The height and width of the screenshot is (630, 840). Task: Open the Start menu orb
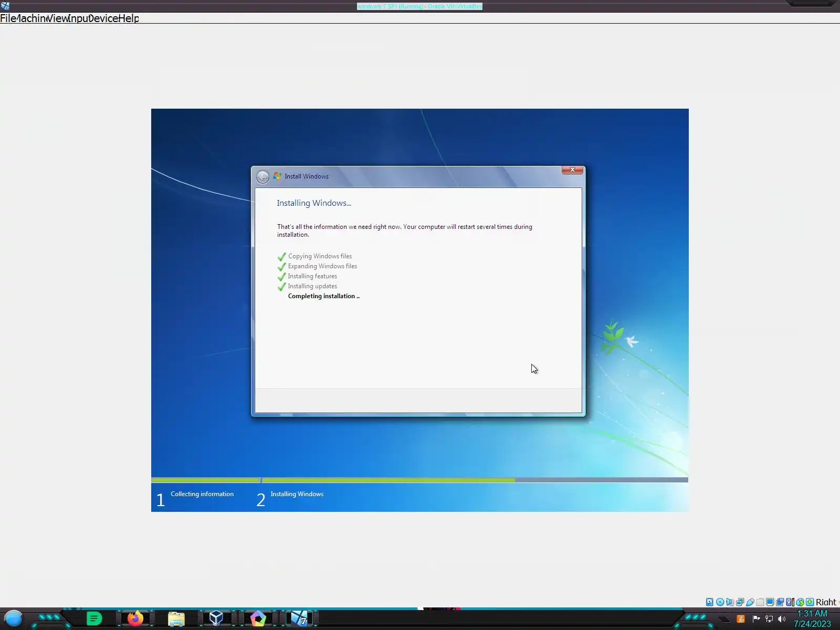coord(14,618)
